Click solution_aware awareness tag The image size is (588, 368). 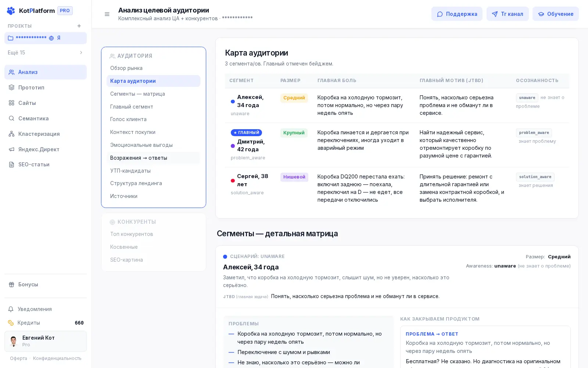(535, 177)
